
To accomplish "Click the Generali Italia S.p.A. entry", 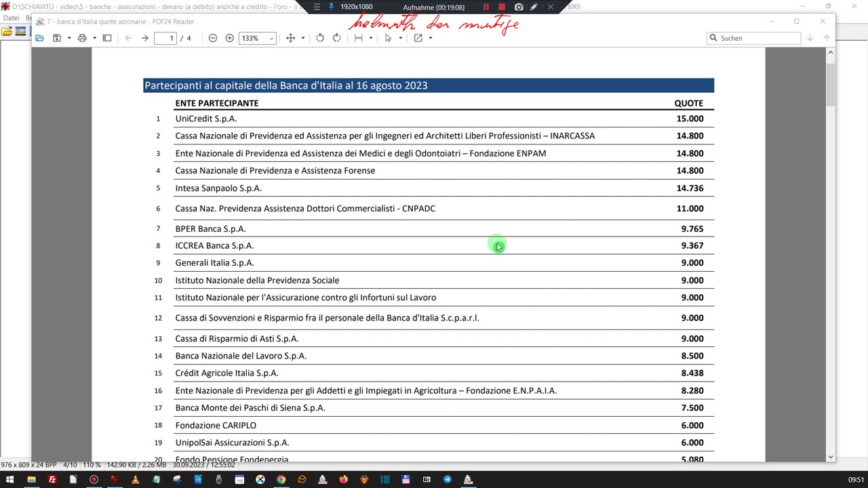I will coord(214,263).
